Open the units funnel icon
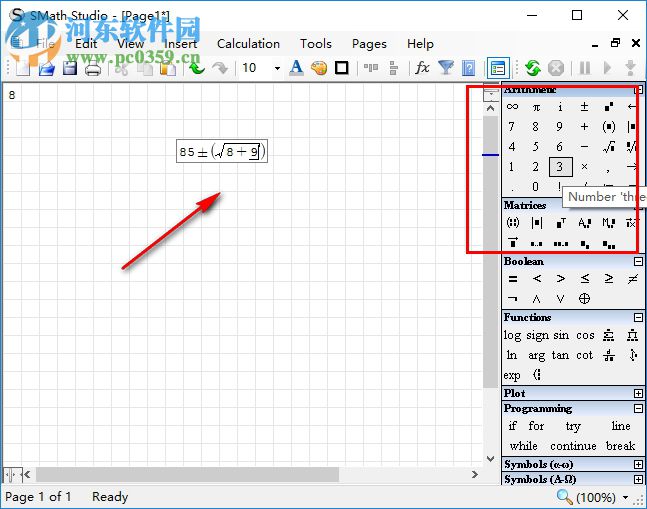 (446, 68)
